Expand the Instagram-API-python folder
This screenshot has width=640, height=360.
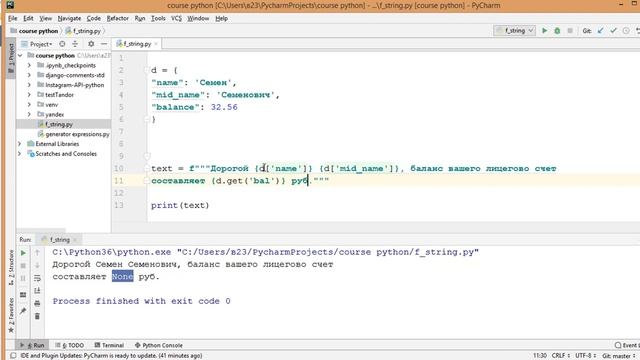[29, 85]
